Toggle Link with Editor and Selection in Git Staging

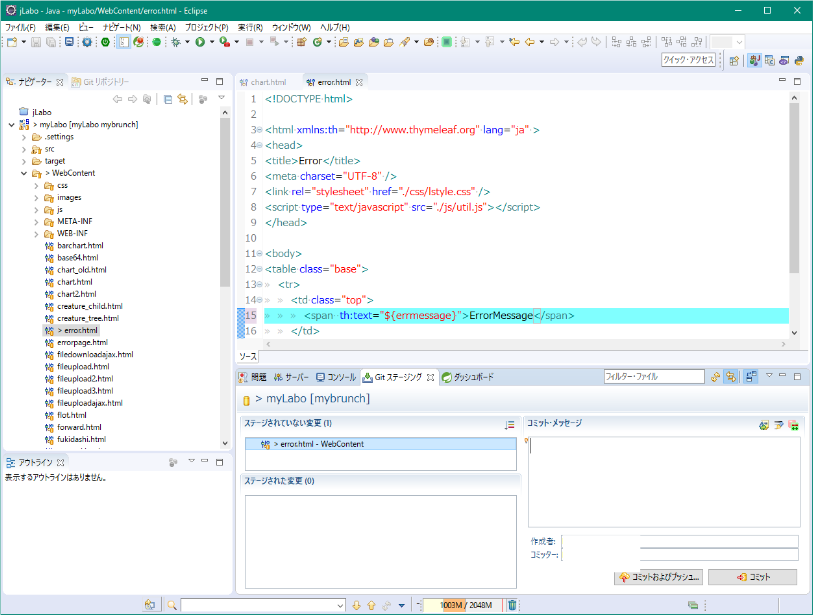(x=731, y=377)
